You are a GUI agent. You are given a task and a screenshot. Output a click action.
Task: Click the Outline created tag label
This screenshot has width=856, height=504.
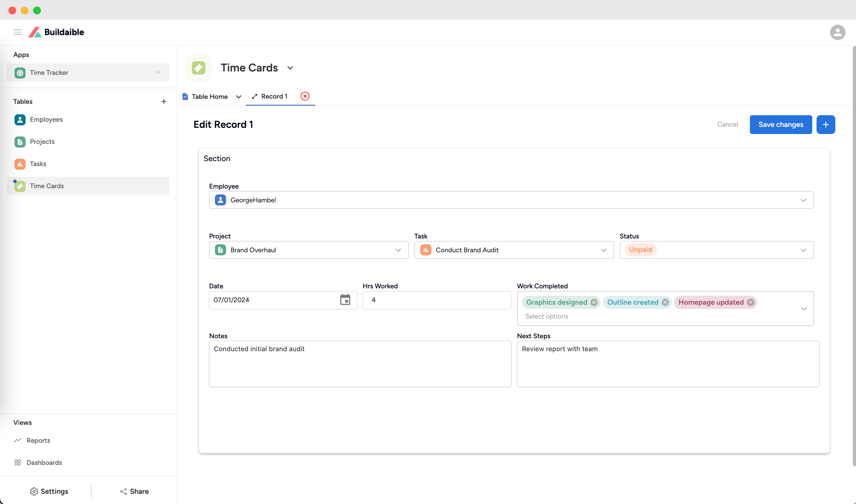click(x=633, y=302)
